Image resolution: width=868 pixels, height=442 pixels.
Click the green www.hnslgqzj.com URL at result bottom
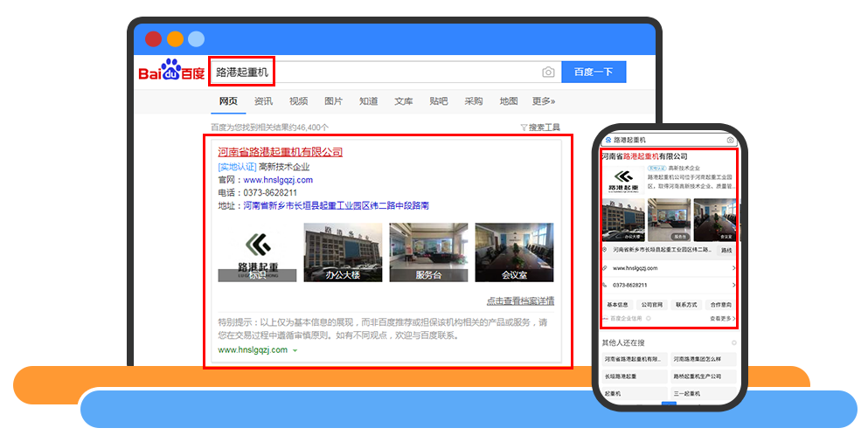coord(253,350)
